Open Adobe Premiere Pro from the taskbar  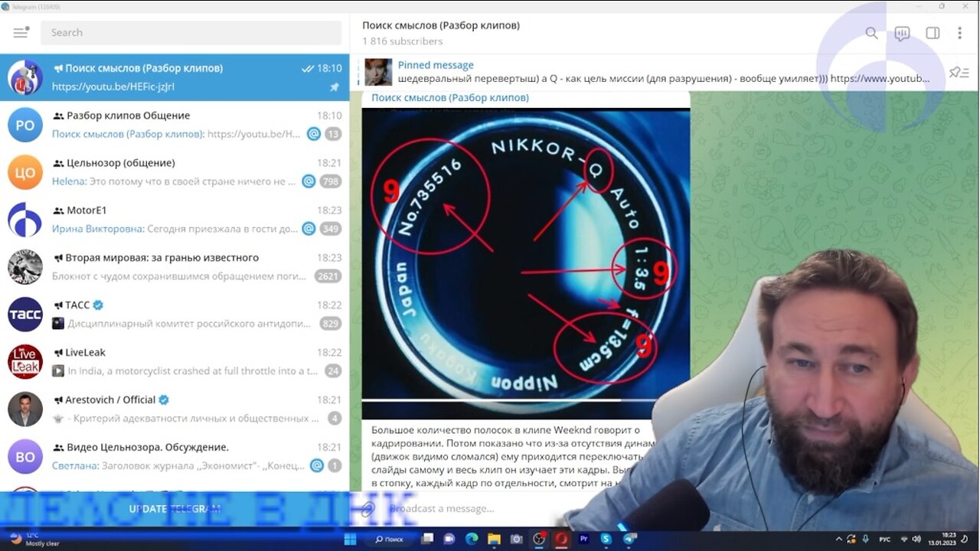coord(584,539)
